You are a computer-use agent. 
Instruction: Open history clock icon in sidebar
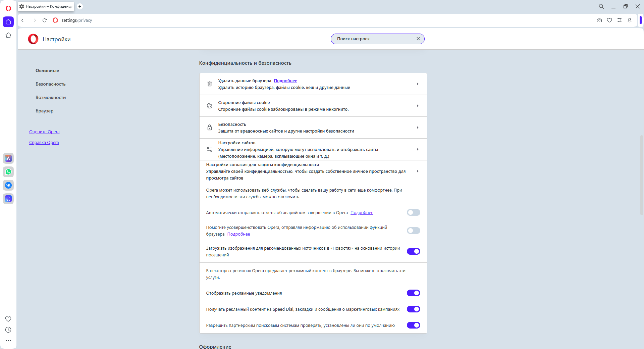coord(8,330)
